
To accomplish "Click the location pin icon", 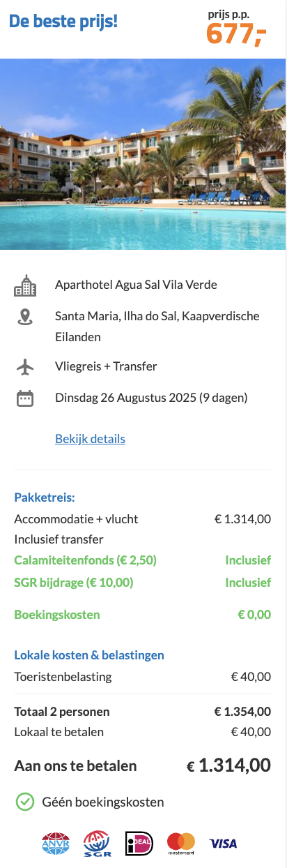I will (25, 317).
